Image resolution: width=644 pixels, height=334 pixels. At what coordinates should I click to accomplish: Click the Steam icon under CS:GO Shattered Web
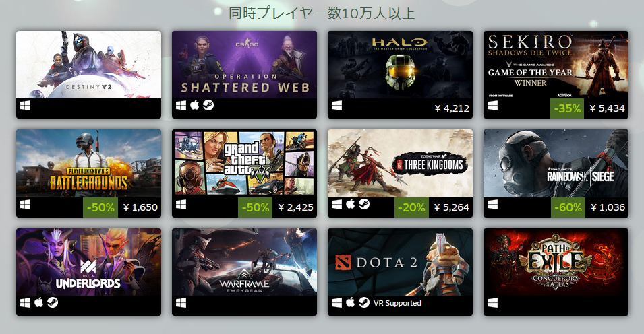click(x=208, y=106)
